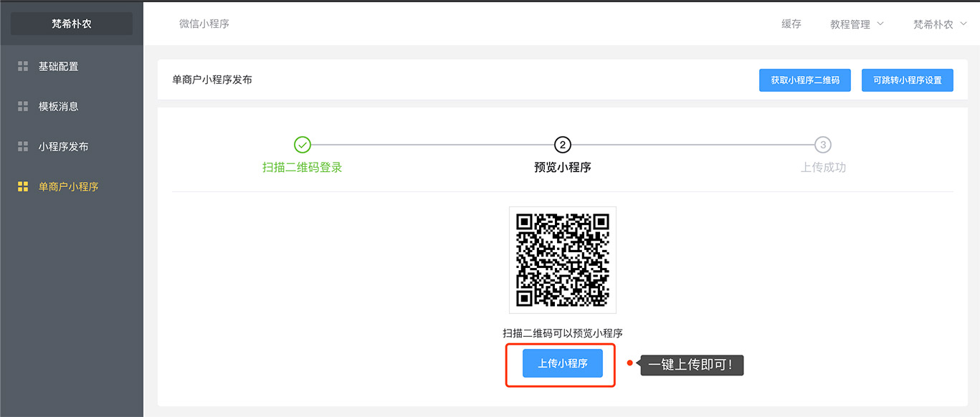Viewport: 980px width, 417px height.
Task: Click 微信小程序 in the top bar
Action: pyautogui.click(x=204, y=24)
